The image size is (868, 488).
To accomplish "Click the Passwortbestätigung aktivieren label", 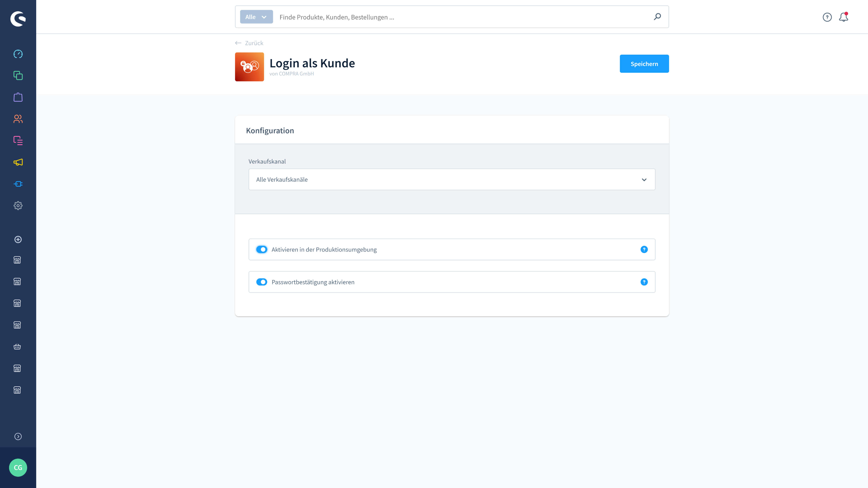I will click(313, 282).
